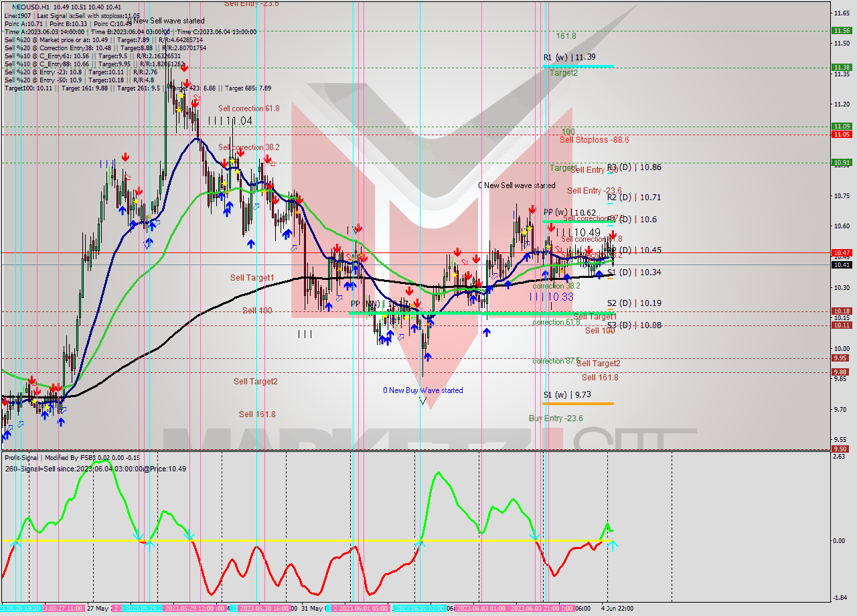
Task: Click the green '161.8' level label
Action: tap(566, 36)
